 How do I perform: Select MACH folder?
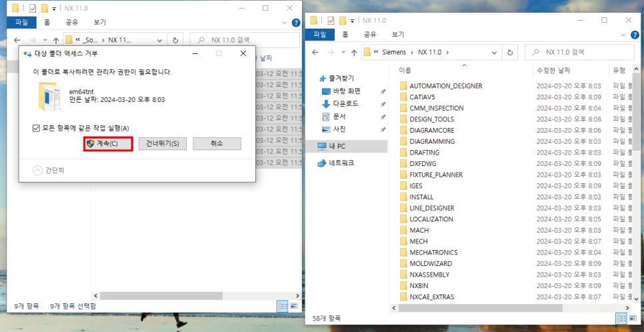419,230
